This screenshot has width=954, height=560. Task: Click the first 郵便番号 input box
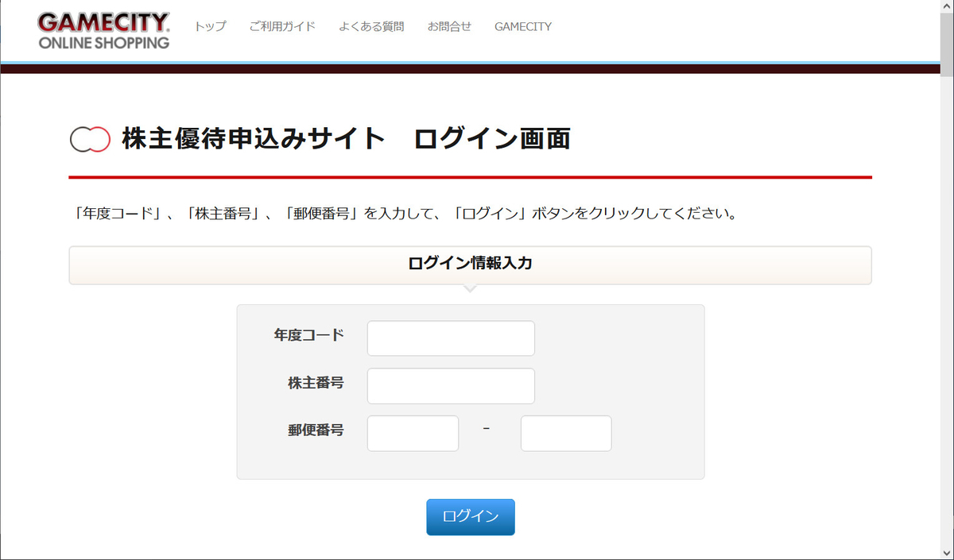pos(413,433)
